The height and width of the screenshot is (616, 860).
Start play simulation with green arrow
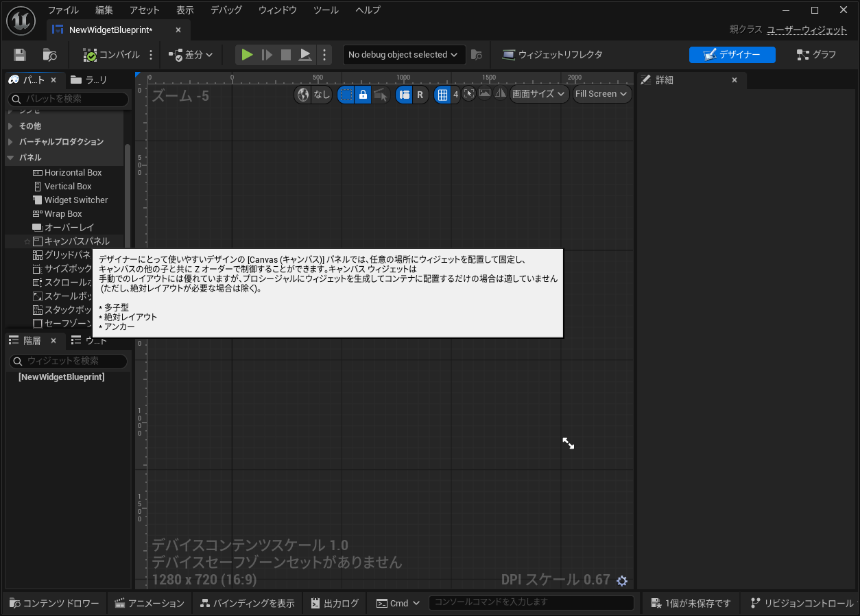248,55
